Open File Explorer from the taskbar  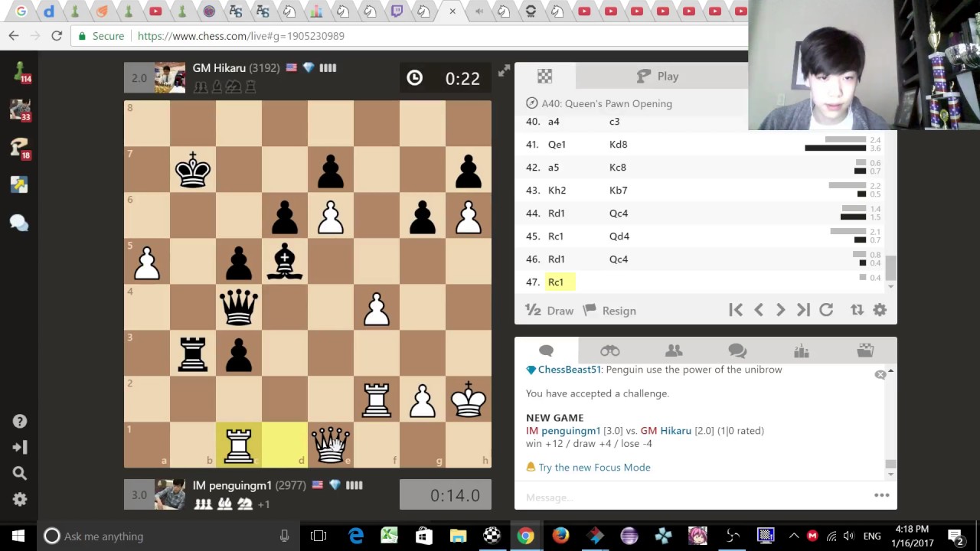(458, 536)
